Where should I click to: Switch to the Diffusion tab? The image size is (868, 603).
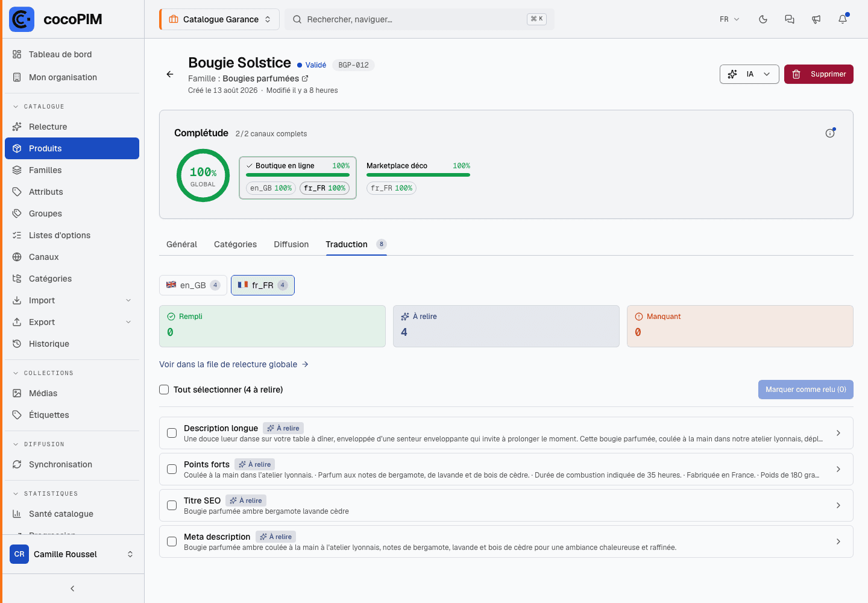(291, 244)
